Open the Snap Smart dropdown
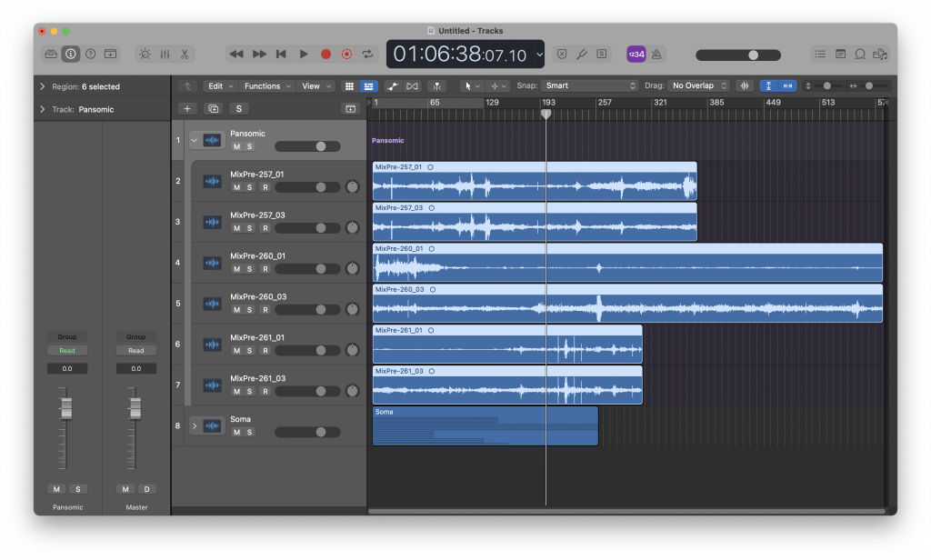Image resolution: width=931 pixels, height=560 pixels. pos(589,86)
